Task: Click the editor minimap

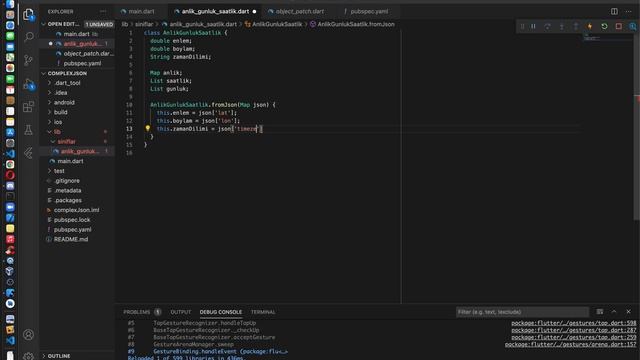Action: click(608, 38)
